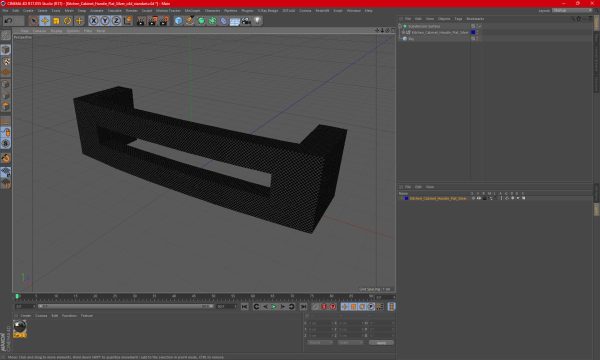
Task: Open the Object manager Tags menu
Action: [x=458, y=19]
